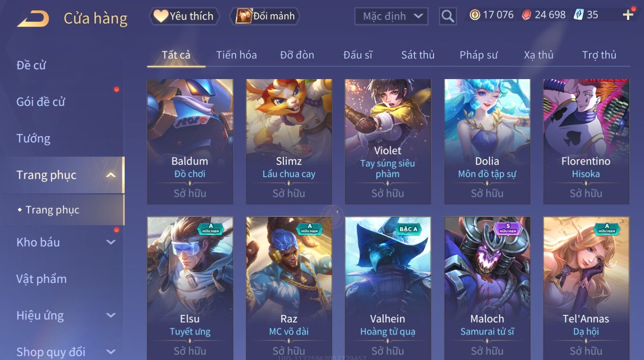The image size is (644, 360).
Task: Click the blue voucher currency icon
Action: (x=578, y=15)
